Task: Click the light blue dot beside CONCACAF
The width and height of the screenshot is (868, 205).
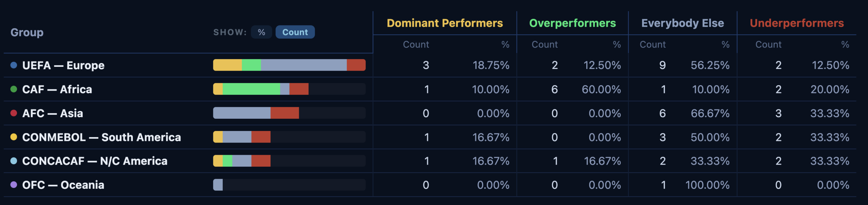Action: click(14, 161)
